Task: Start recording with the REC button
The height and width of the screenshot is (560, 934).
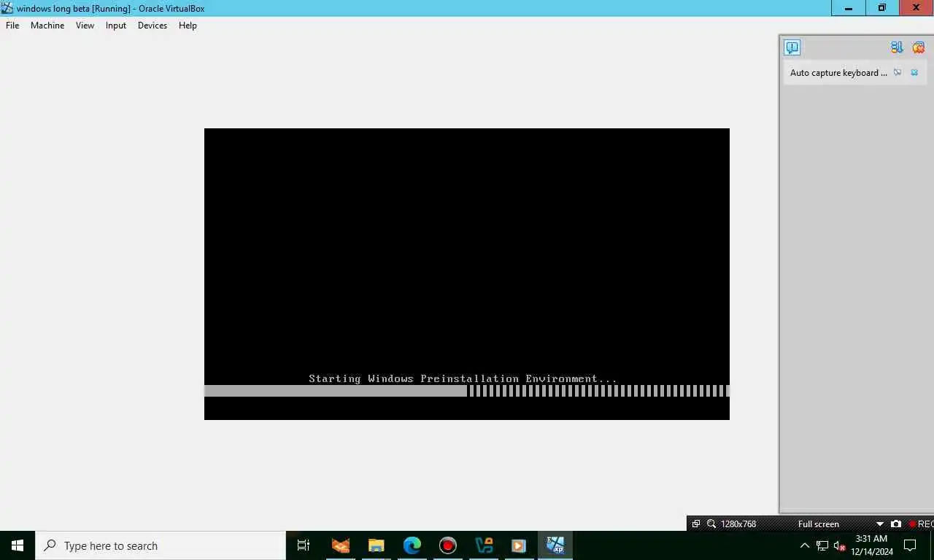Action: click(921, 524)
